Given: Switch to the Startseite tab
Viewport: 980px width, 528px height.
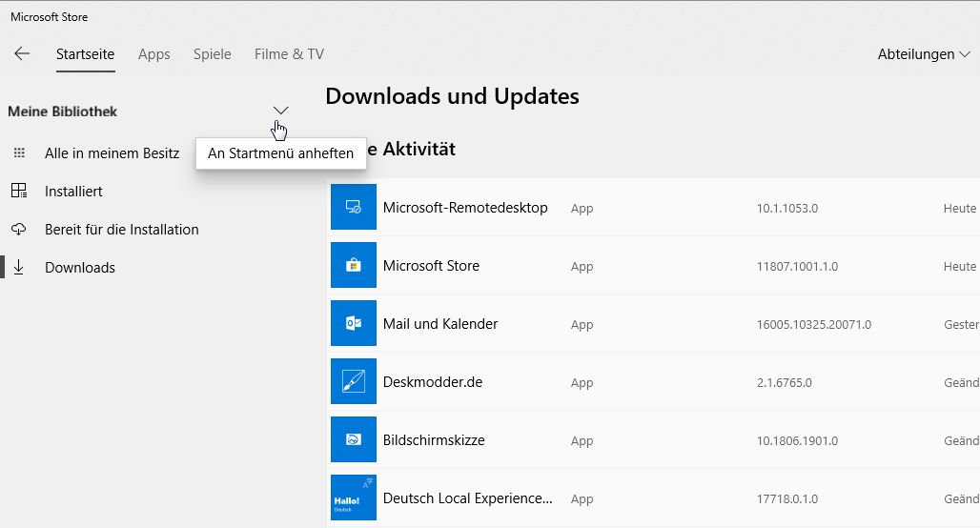Looking at the screenshot, I should pos(86,54).
